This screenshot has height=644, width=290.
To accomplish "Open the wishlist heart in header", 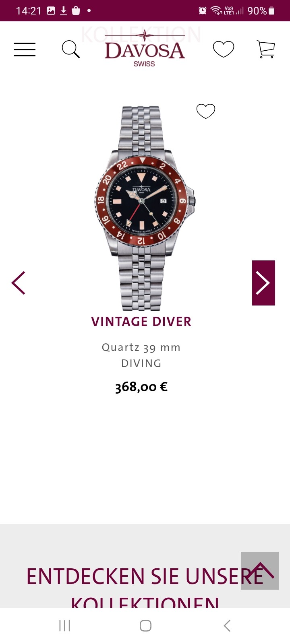I will (224, 49).
